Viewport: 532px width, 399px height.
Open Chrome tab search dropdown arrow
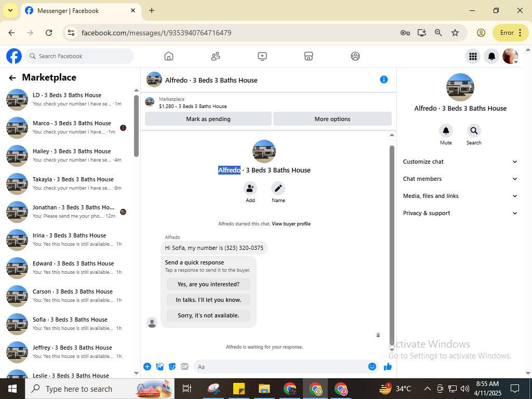pos(10,10)
